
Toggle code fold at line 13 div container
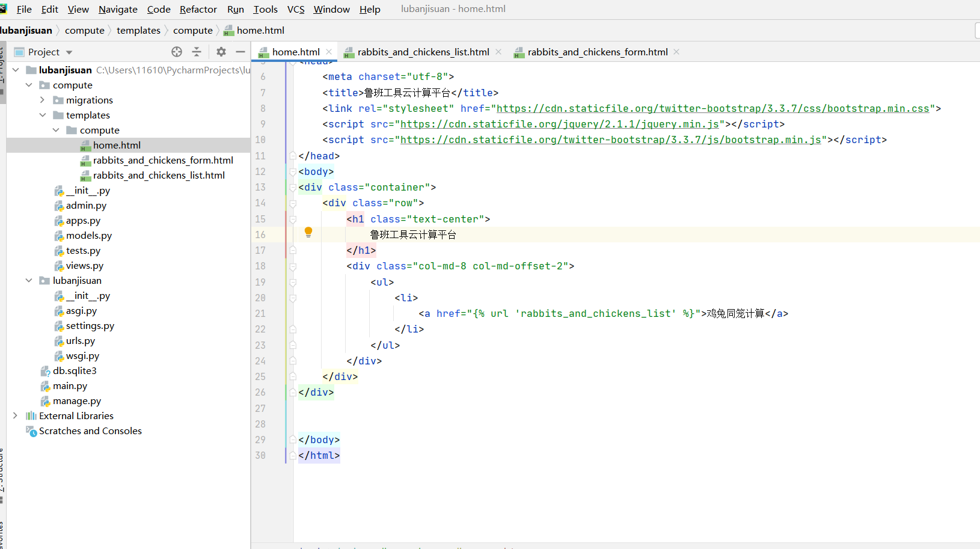pos(293,188)
